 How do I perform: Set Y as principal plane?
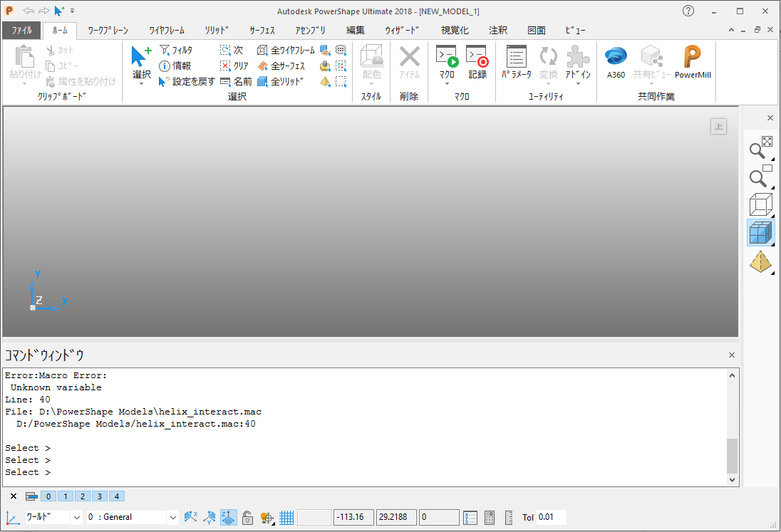[x=210, y=518]
